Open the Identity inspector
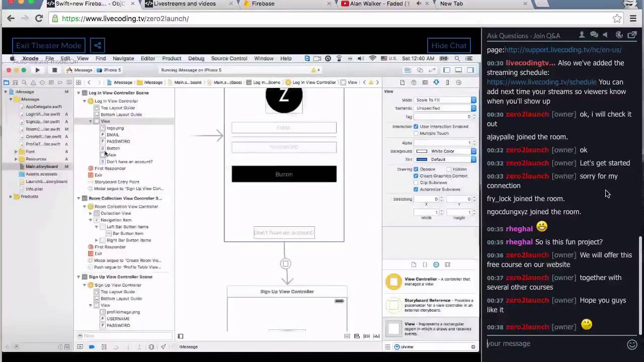The image size is (644, 362). pyautogui.click(x=425, y=82)
